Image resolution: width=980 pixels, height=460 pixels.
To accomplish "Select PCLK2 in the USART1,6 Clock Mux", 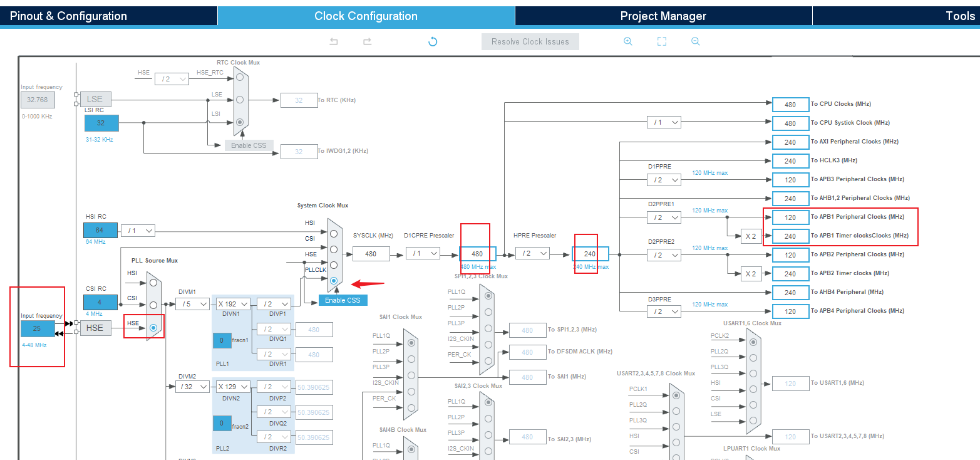I will click(753, 342).
